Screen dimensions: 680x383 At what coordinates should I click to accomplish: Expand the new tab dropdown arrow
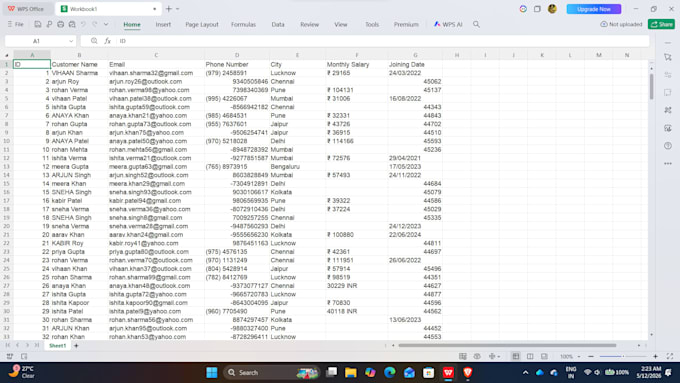[x=177, y=9]
